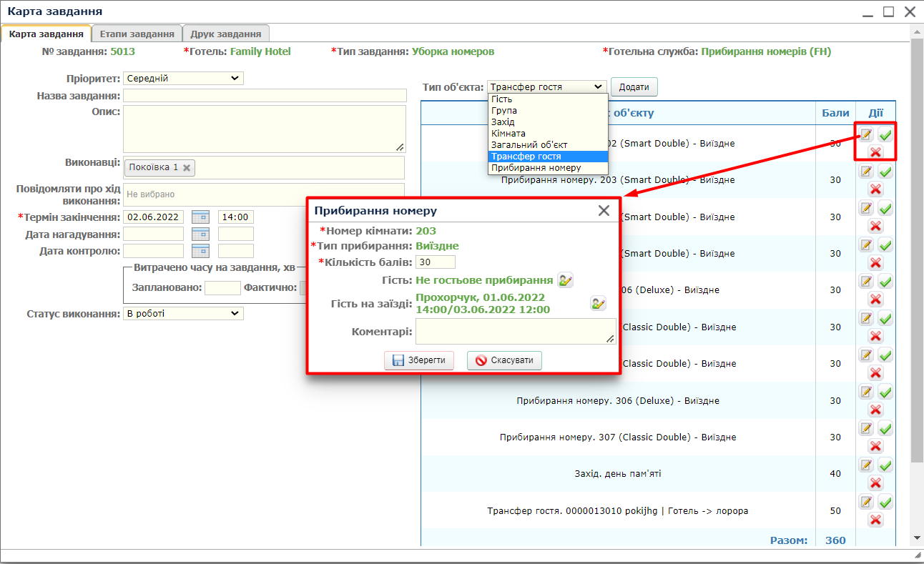Collapse the Тип об'єкта combo box
This screenshot has height=564, width=924.
(547, 86)
